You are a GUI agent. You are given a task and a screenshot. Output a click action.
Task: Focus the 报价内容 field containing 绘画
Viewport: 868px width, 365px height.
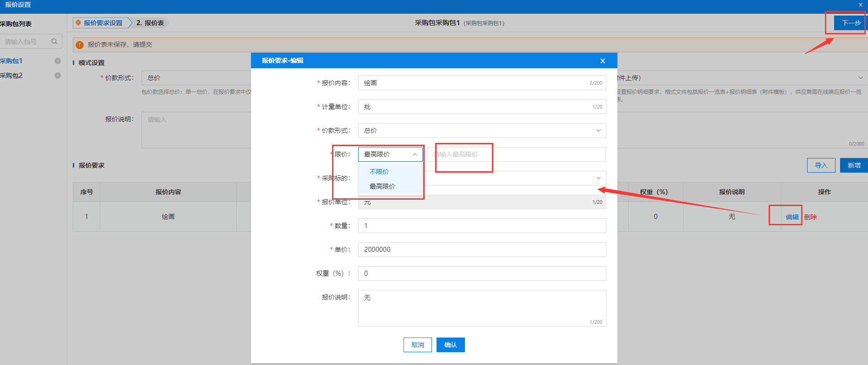482,83
